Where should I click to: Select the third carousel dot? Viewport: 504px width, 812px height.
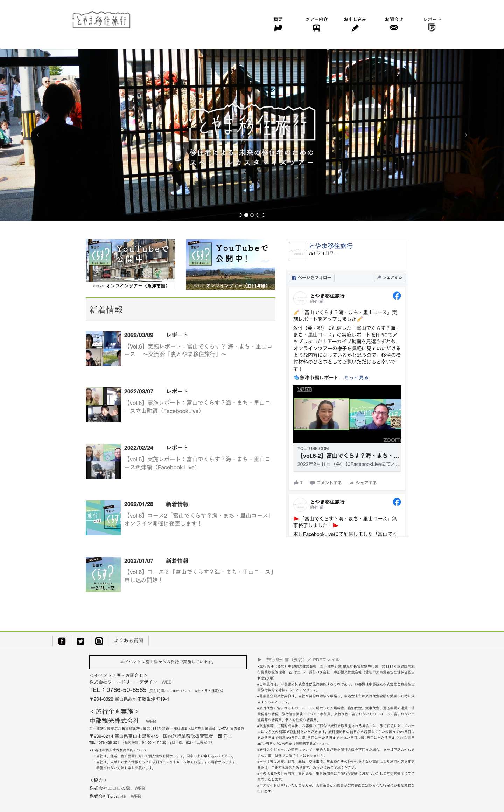(x=252, y=215)
